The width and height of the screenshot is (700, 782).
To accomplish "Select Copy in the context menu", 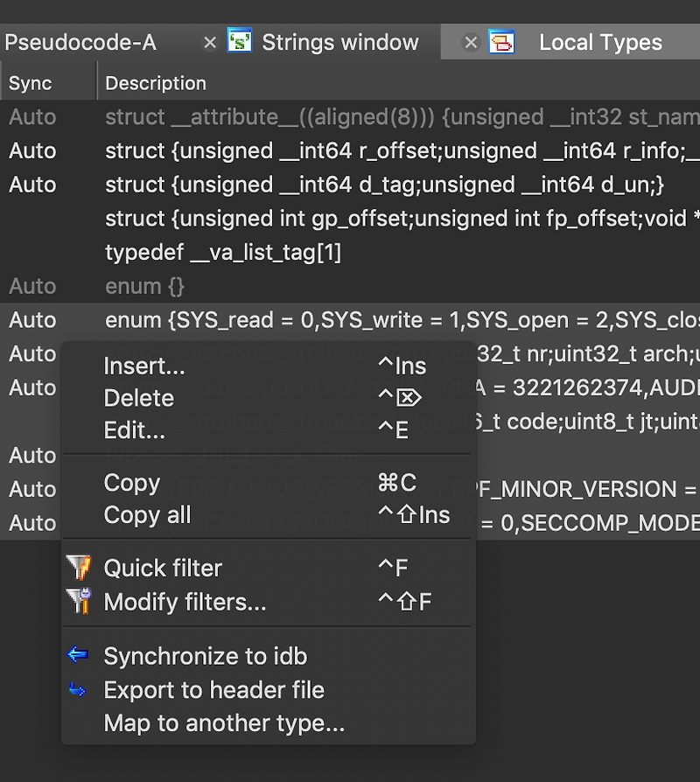I will click(x=131, y=482).
